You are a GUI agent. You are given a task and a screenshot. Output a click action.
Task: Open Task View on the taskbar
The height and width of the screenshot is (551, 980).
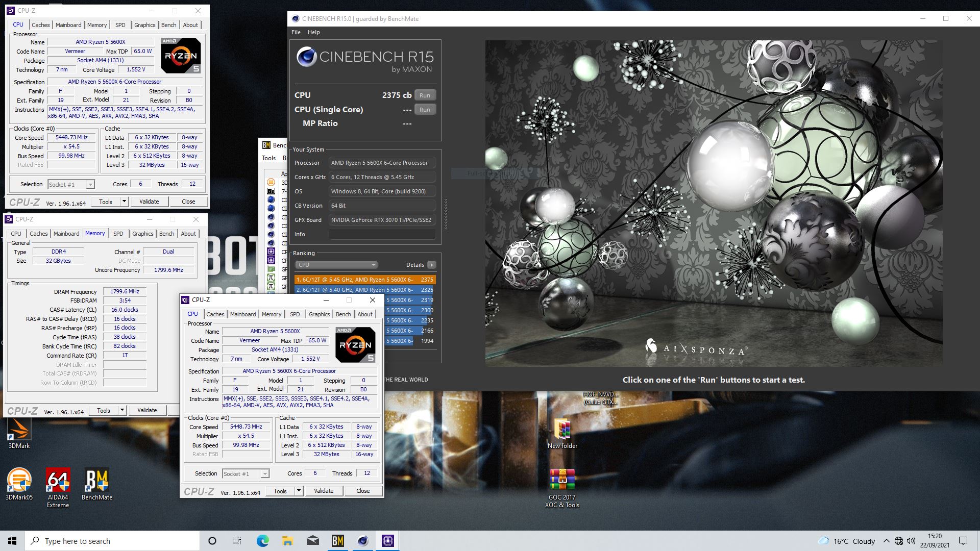[x=237, y=541]
